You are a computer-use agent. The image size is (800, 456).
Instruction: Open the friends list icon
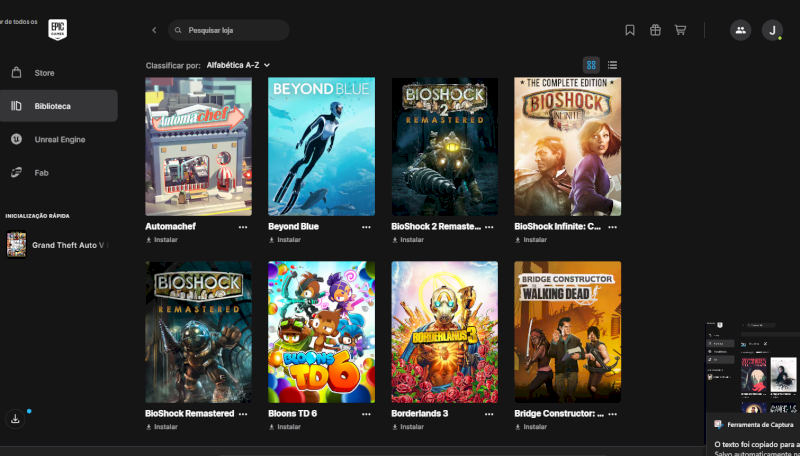[740, 30]
